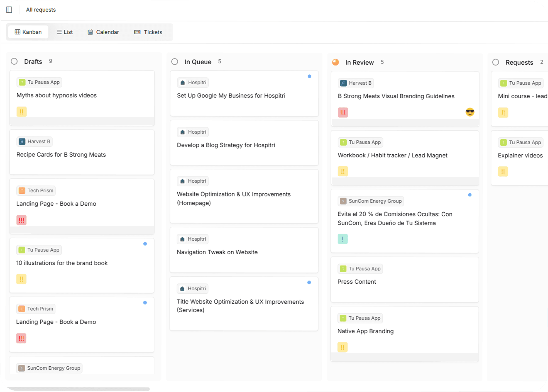Click blue unread dot on 10 illustrations card
548x392 pixels.
(x=145, y=244)
